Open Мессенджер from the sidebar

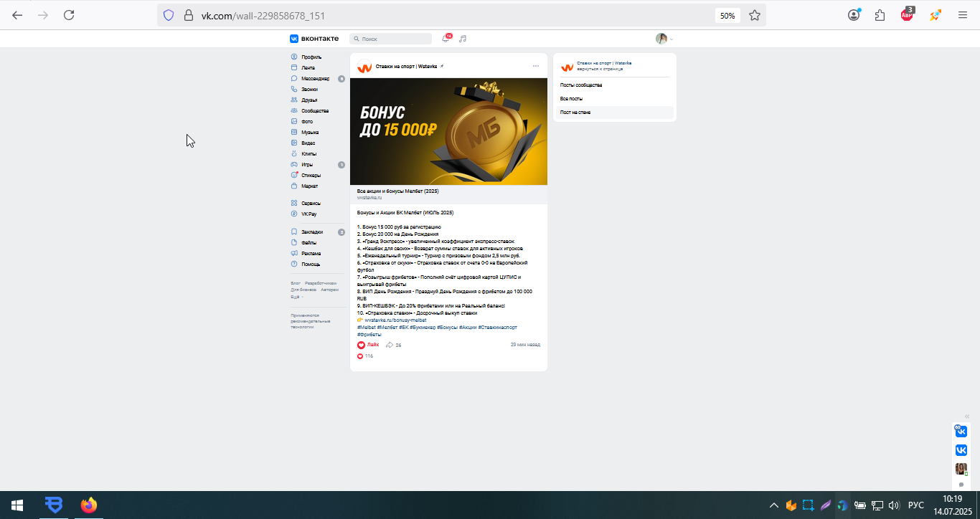coord(315,78)
